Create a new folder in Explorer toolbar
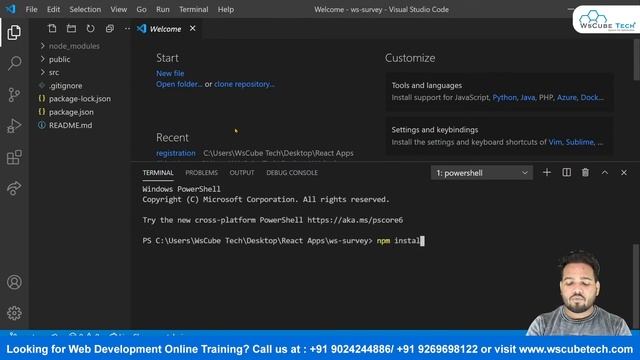 71,29
